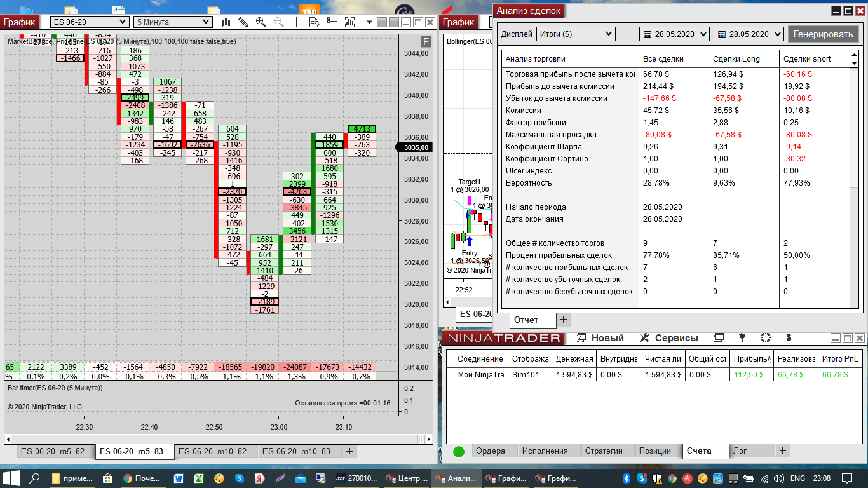868x488 pixels.
Task: Select the crosshair cursor icon in chart toolbar
Action: tap(296, 22)
